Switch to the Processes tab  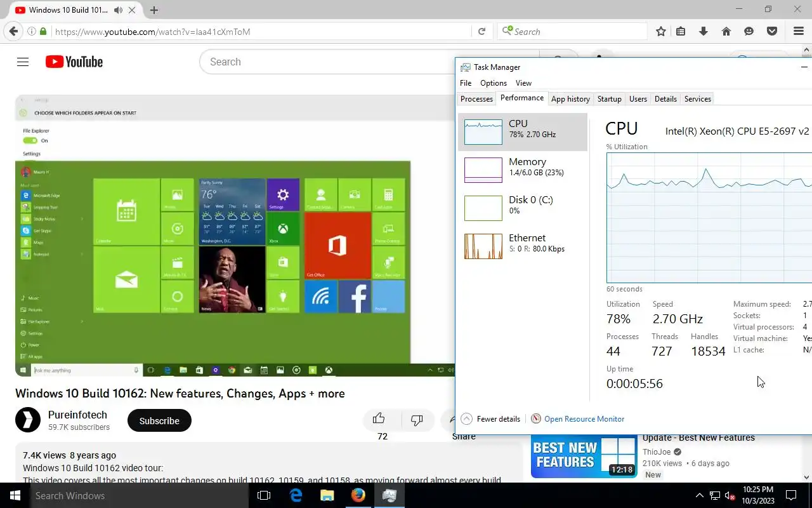click(x=476, y=98)
